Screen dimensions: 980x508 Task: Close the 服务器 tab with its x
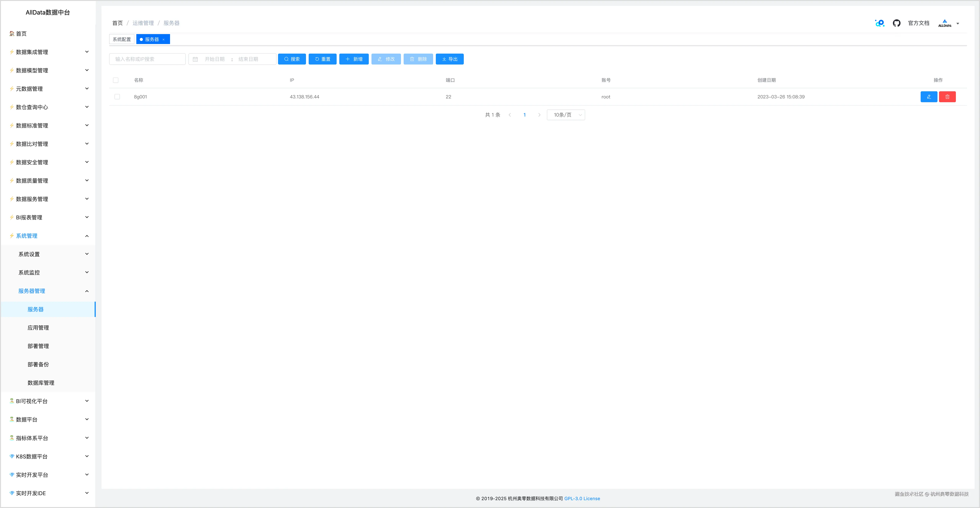pyautogui.click(x=164, y=40)
